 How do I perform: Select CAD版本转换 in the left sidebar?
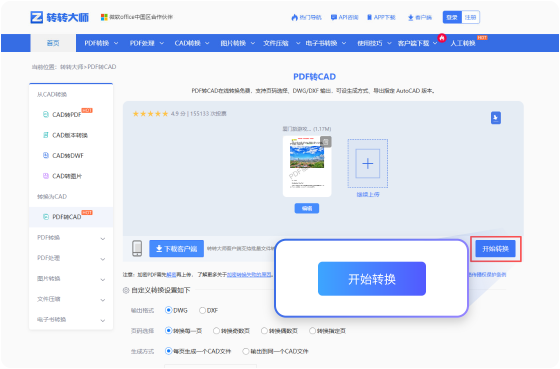coord(70,135)
